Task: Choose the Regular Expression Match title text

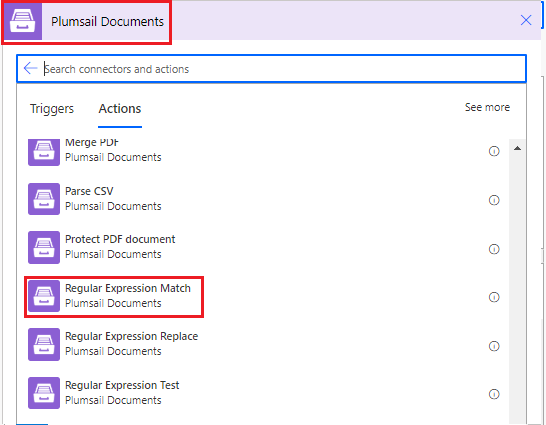Action: (x=128, y=288)
